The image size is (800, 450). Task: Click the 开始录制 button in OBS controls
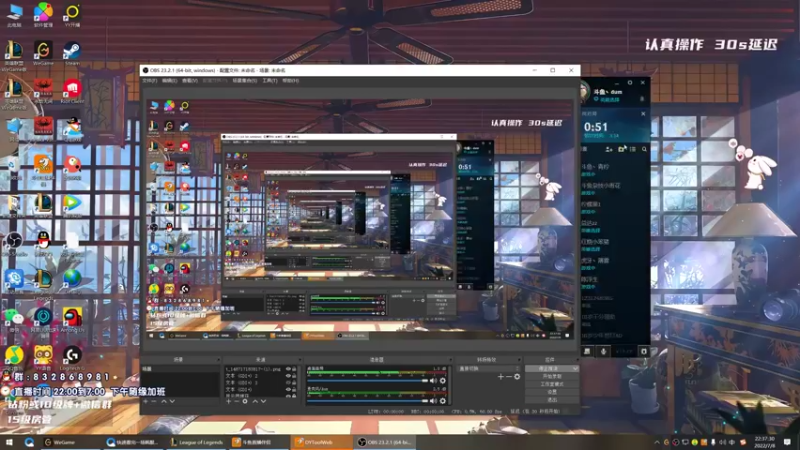[552, 376]
